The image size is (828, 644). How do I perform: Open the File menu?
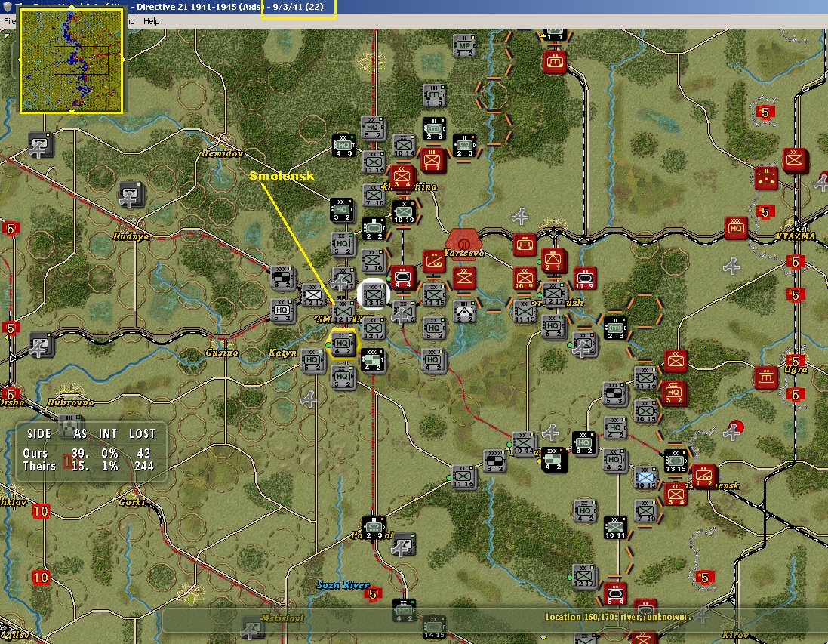(x=10, y=21)
